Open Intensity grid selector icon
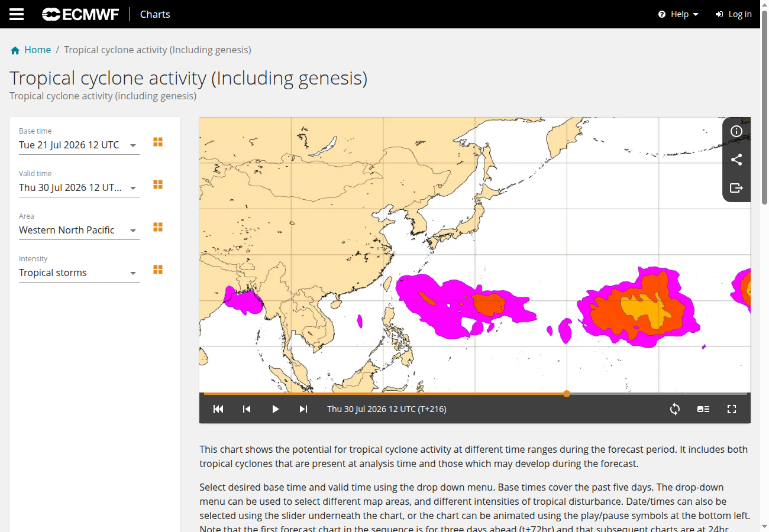 (x=158, y=270)
